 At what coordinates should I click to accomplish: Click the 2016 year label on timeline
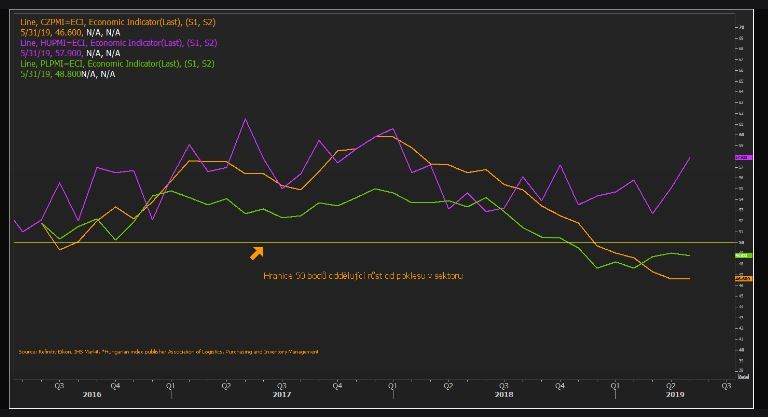click(x=91, y=395)
